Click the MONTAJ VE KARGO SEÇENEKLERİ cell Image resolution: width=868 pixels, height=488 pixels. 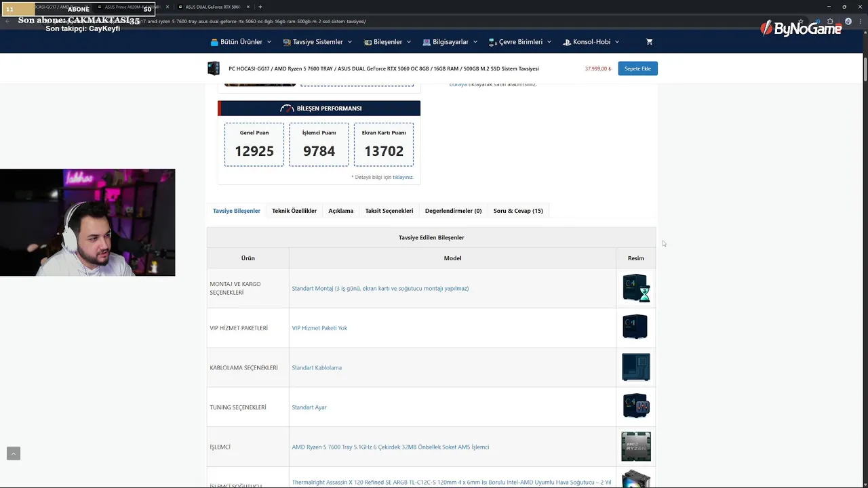[x=248, y=288]
